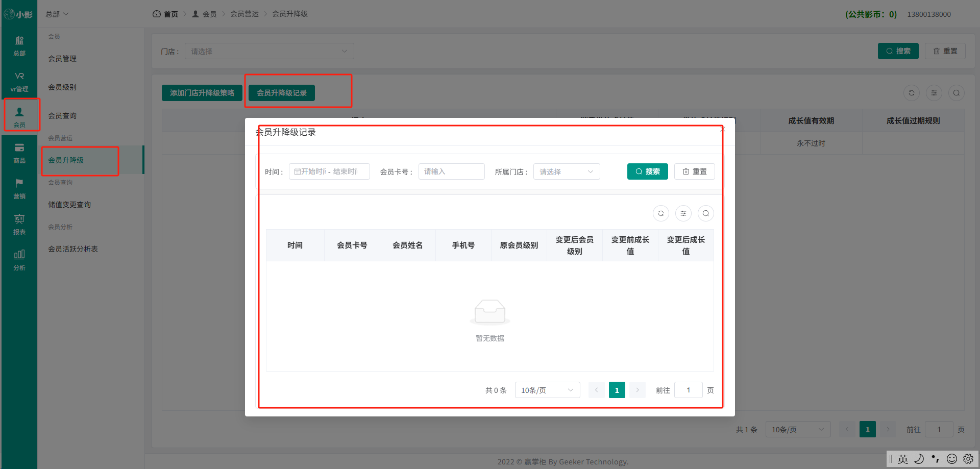Expand the 总部 dropdown in header
Image resolution: width=980 pixels, height=469 pixels.
point(57,14)
